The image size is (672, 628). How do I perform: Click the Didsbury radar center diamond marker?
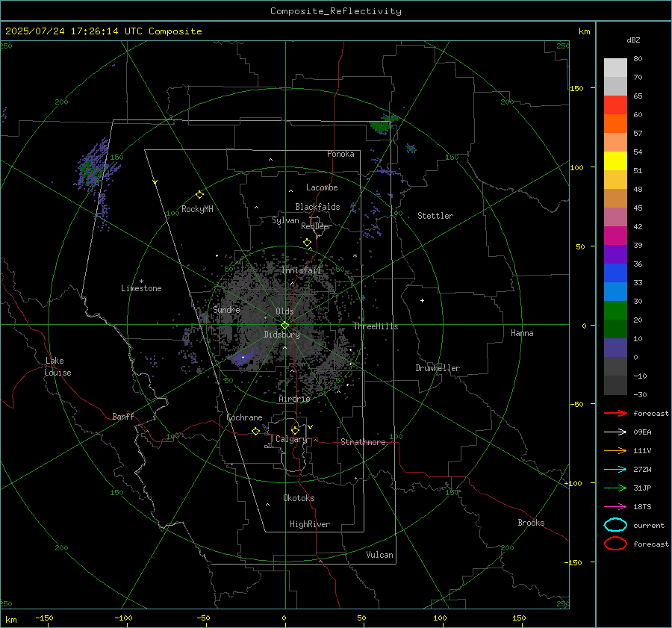coord(284,326)
